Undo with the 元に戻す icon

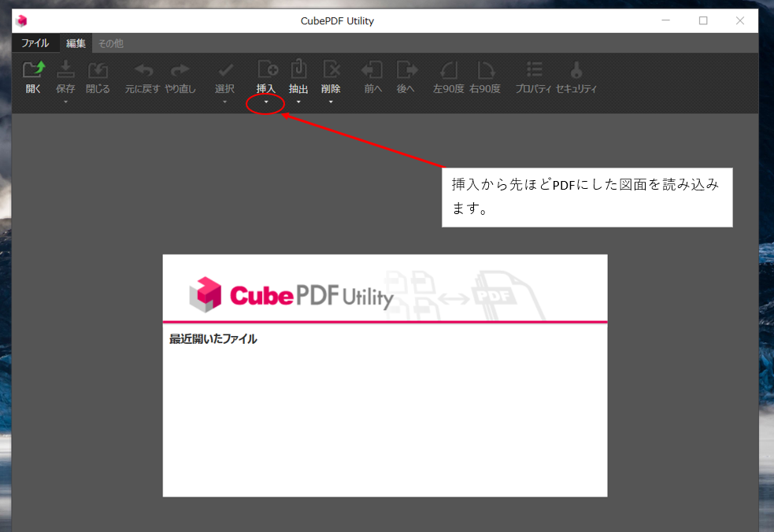(x=143, y=70)
